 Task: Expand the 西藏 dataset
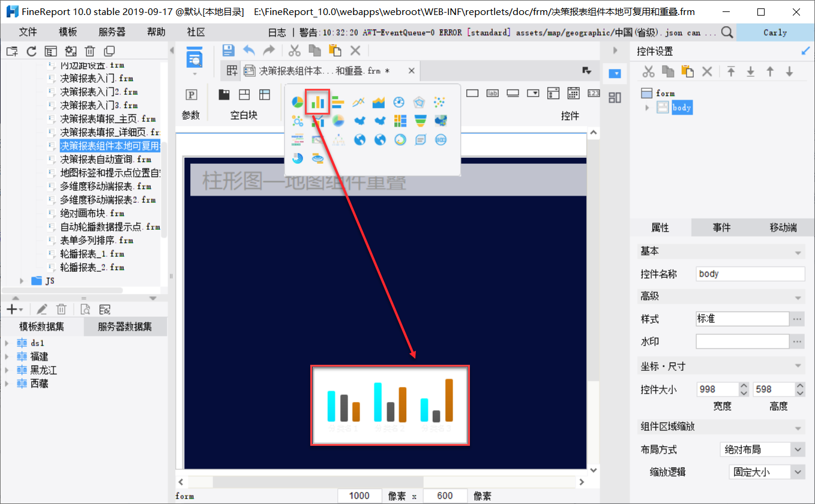7,383
